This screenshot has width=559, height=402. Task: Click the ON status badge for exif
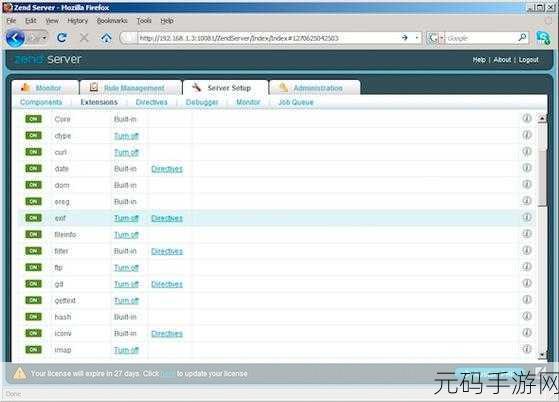pyautogui.click(x=33, y=218)
